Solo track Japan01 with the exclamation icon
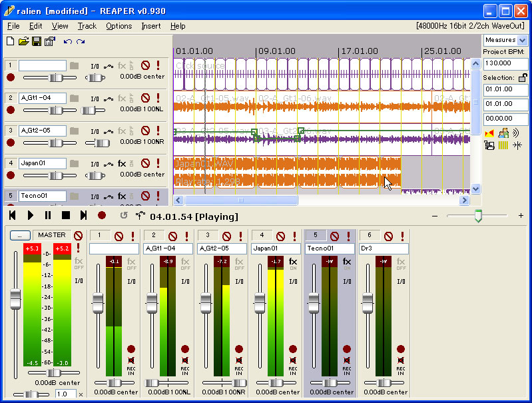532x403 pixels. point(158,163)
